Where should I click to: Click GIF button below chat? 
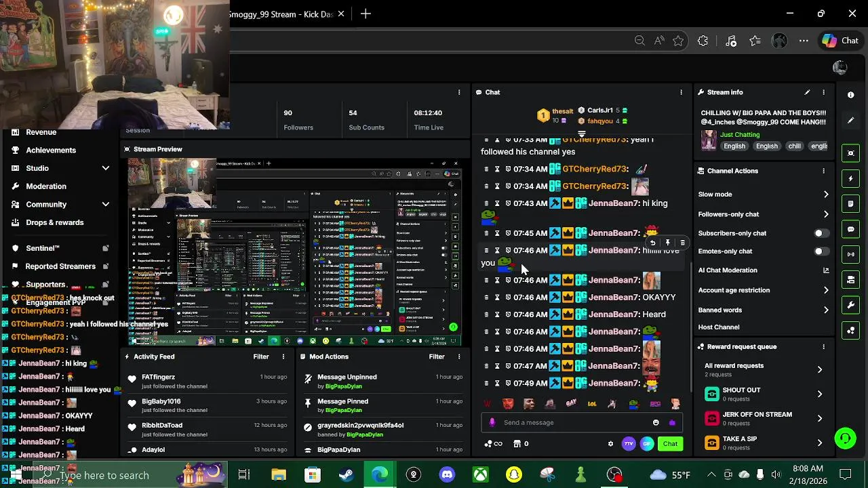coord(647,444)
